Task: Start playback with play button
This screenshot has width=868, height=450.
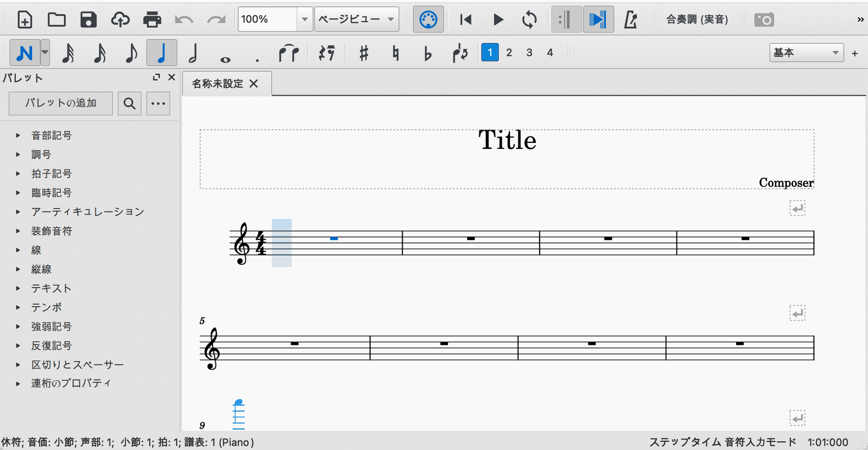Action: [498, 20]
